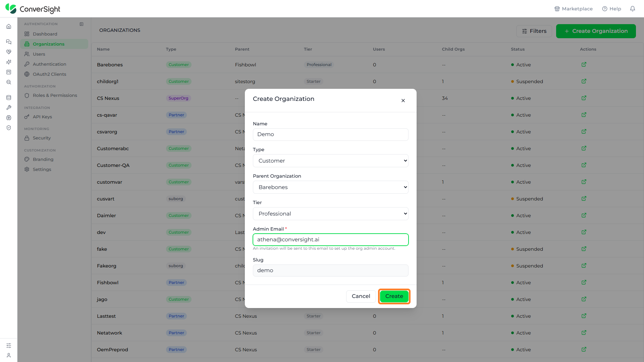Click Netatwork organization name
Image resolution: width=644 pixels, height=362 pixels.
point(109,333)
